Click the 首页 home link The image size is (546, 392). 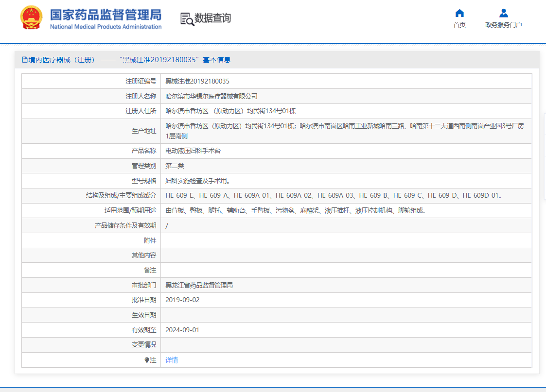459,25
